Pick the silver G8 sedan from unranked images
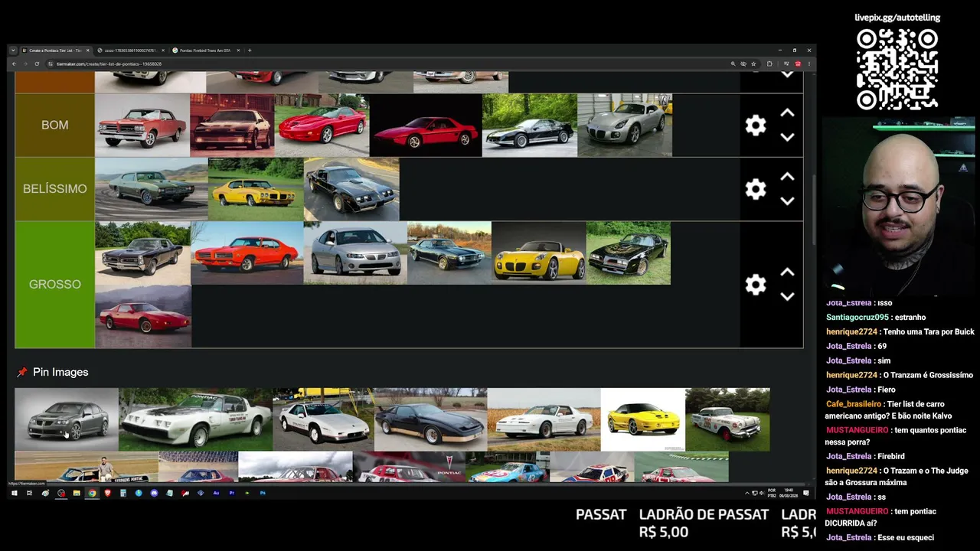Screen dimensions: 980x551 pos(67,419)
